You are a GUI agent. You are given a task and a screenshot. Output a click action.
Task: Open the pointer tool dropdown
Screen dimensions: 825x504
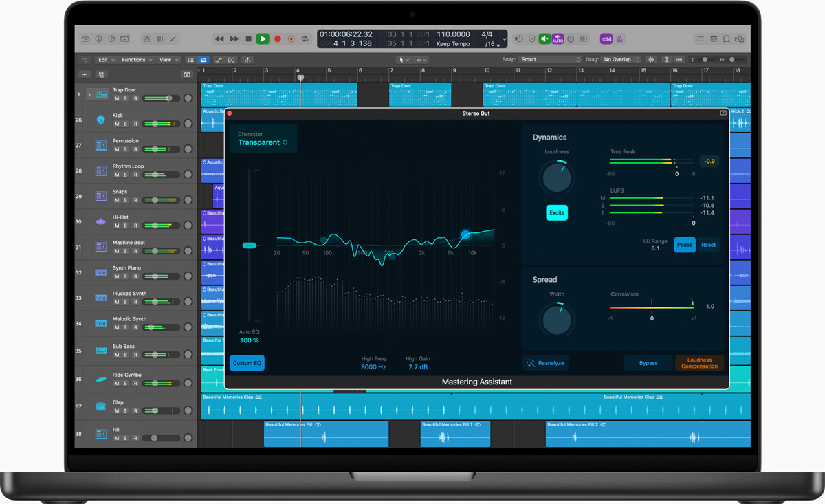click(404, 60)
